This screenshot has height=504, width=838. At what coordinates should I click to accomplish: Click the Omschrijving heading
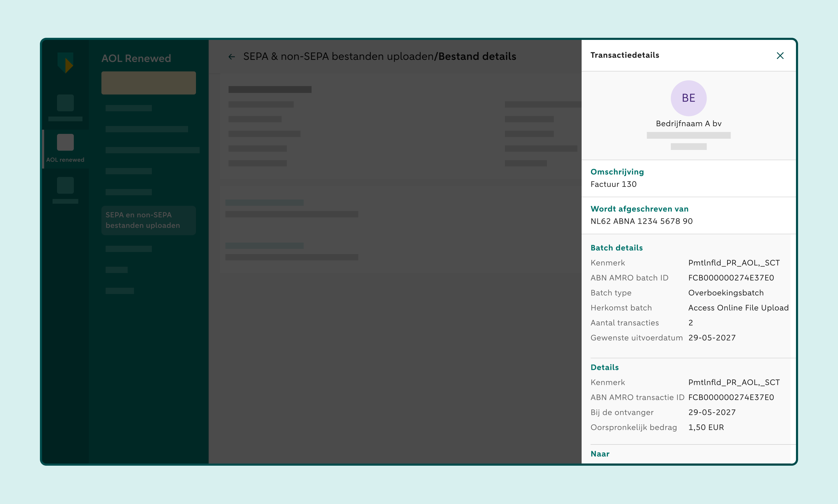pyautogui.click(x=617, y=172)
